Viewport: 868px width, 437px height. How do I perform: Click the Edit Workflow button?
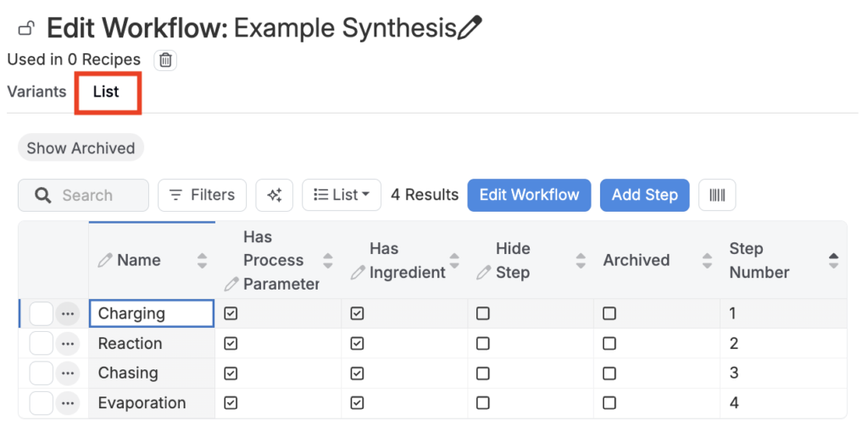point(529,195)
